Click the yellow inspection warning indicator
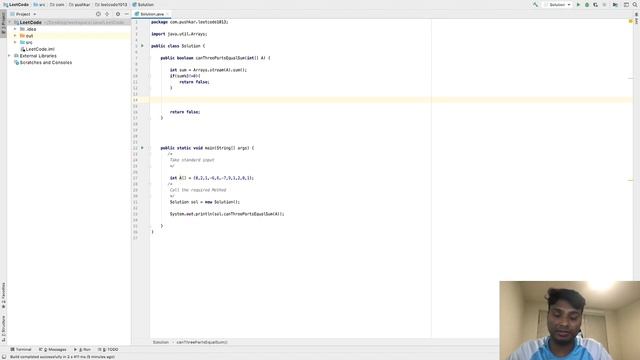The height and width of the screenshot is (360, 640). [x=631, y=21]
